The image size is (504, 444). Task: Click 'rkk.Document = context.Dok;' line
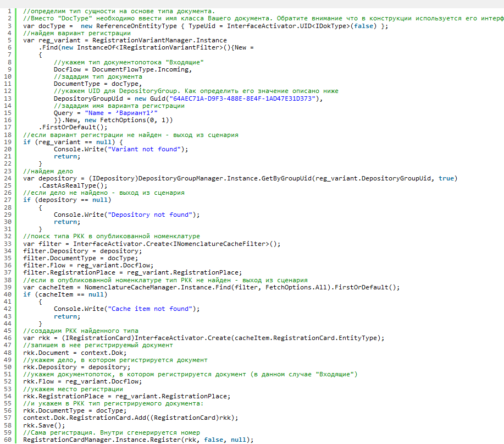pyautogui.click(x=75, y=353)
